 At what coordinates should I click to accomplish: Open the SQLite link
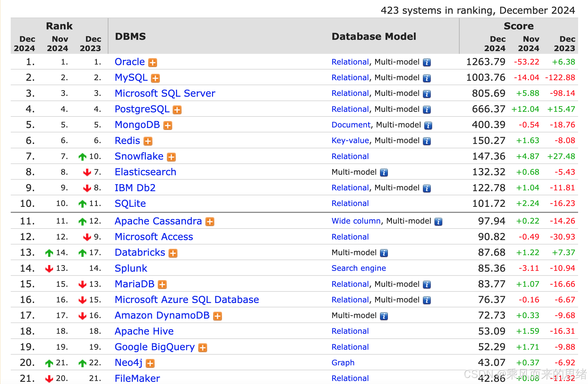tap(130, 204)
